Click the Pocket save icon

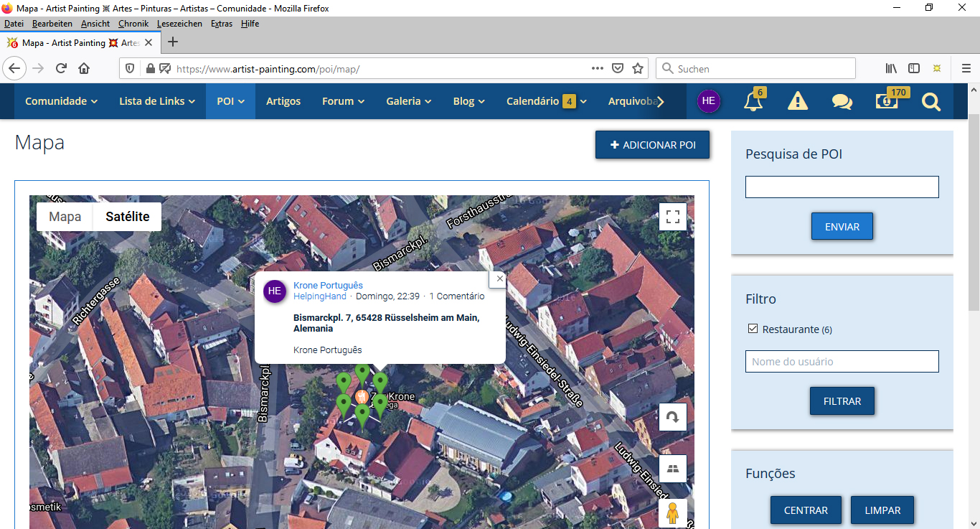pos(618,68)
